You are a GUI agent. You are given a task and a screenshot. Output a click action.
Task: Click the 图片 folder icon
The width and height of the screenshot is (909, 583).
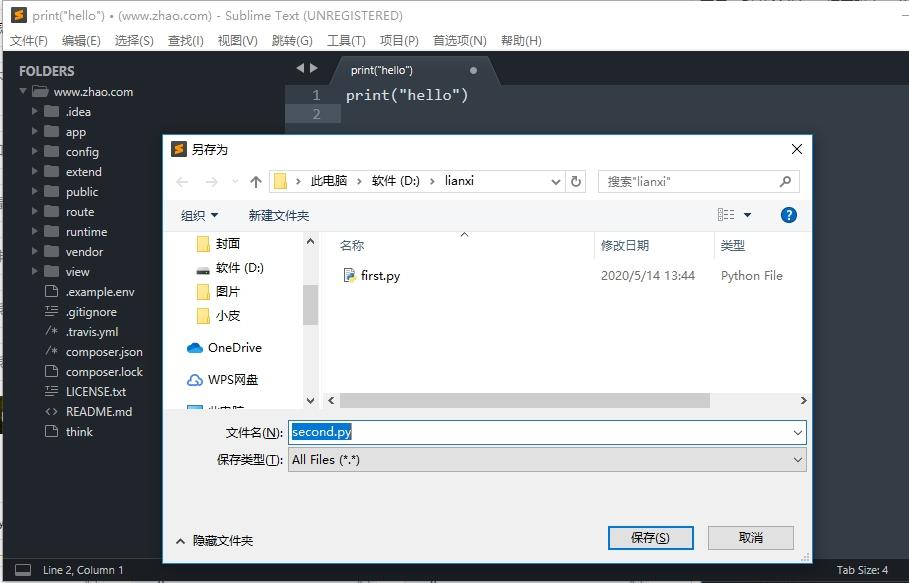pyautogui.click(x=203, y=292)
